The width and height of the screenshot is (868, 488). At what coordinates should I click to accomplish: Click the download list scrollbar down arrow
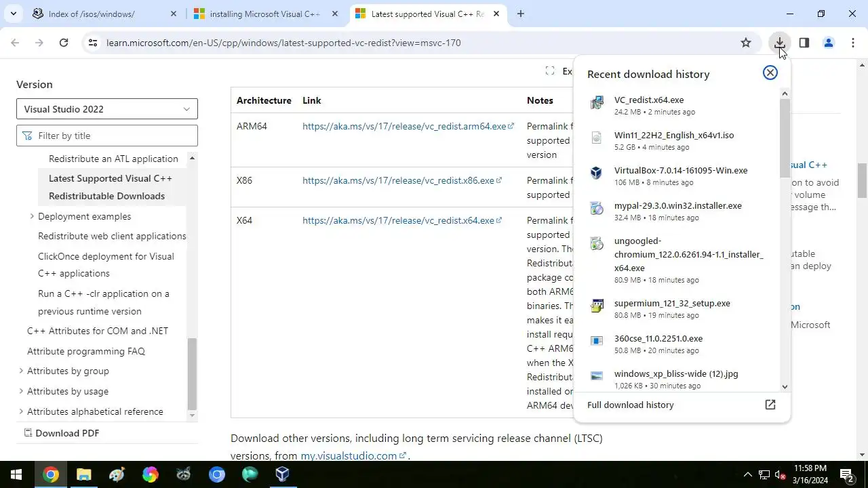(x=785, y=387)
